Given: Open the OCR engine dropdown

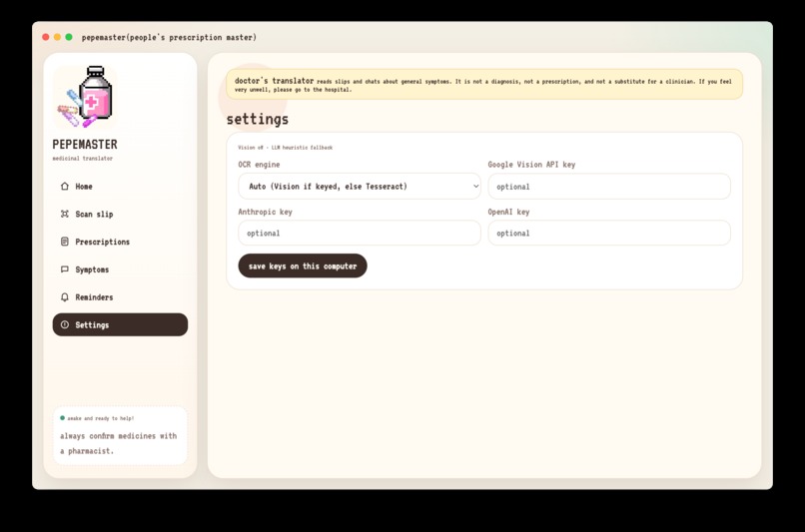Looking at the screenshot, I should pos(360,187).
